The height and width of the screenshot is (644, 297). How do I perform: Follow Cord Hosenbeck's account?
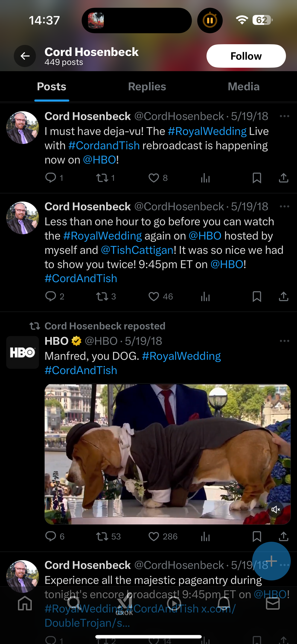tap(246, 56)
